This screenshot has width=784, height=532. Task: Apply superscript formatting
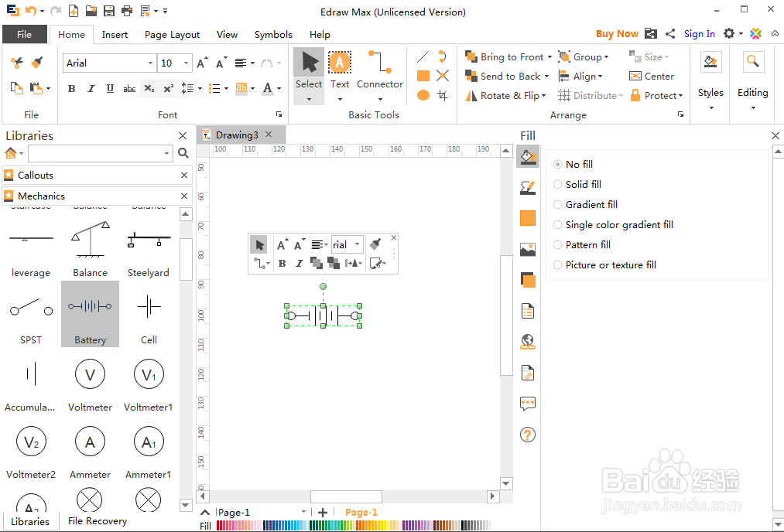point(169,88)
